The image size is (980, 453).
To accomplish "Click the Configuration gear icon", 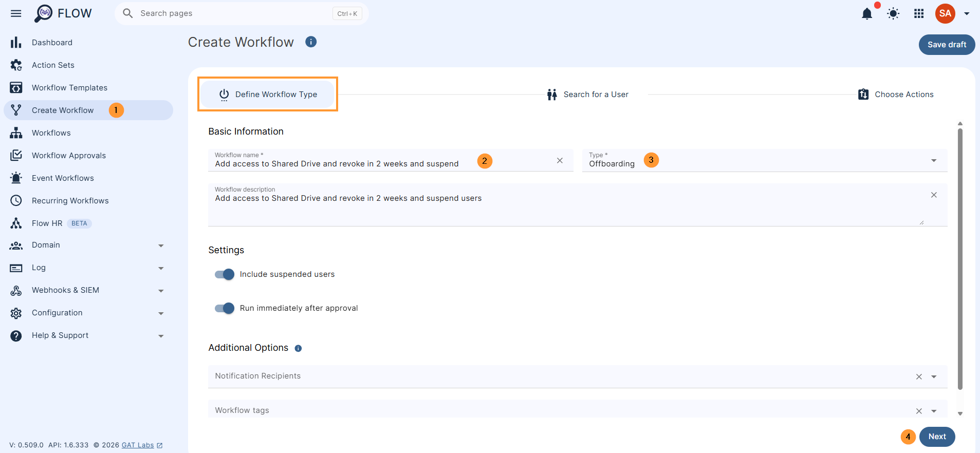I will (x=16, y=313).
